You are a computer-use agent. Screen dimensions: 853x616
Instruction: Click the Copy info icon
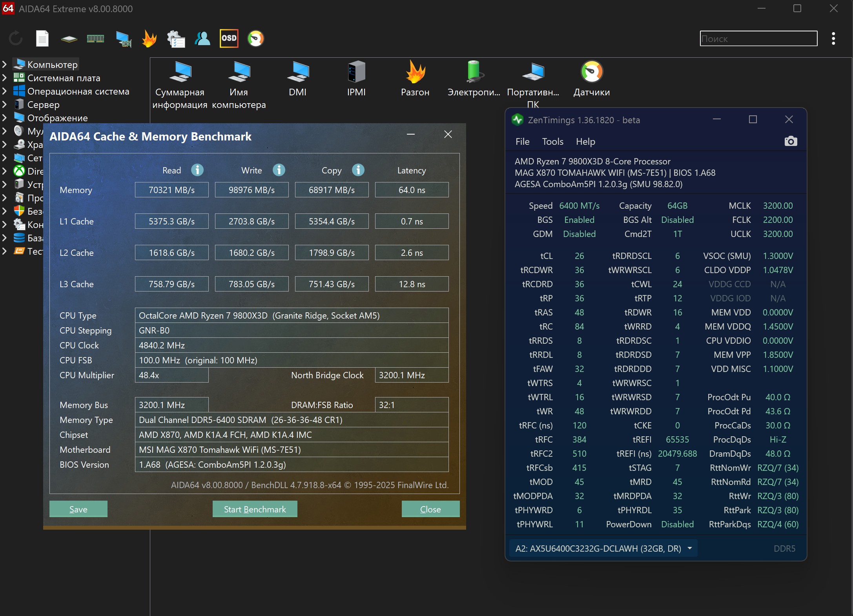pyautogui.click(x=358, y=170)
